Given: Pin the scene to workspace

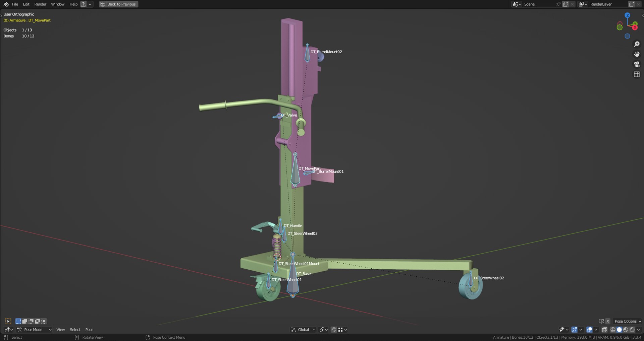Looking at the screenshot, I should tap(558, 4).
